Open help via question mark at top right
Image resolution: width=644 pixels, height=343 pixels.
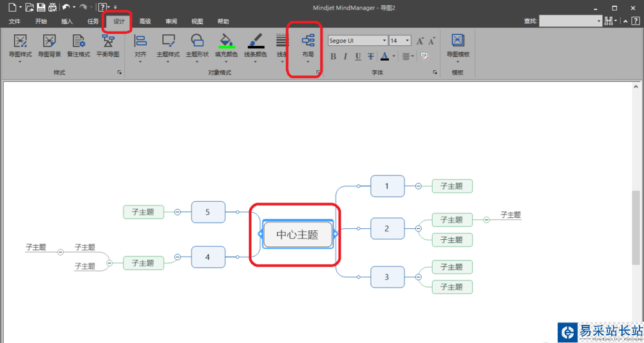(635, 21)
